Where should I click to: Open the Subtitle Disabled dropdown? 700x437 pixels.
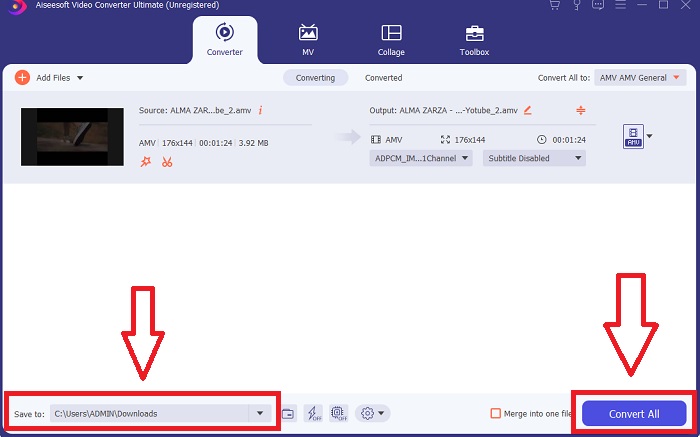[534, 158]
